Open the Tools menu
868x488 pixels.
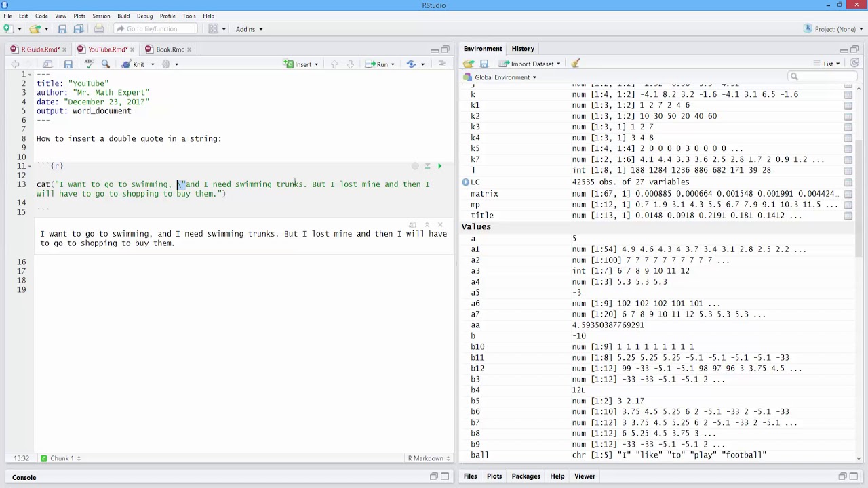(x=189, y=16)
